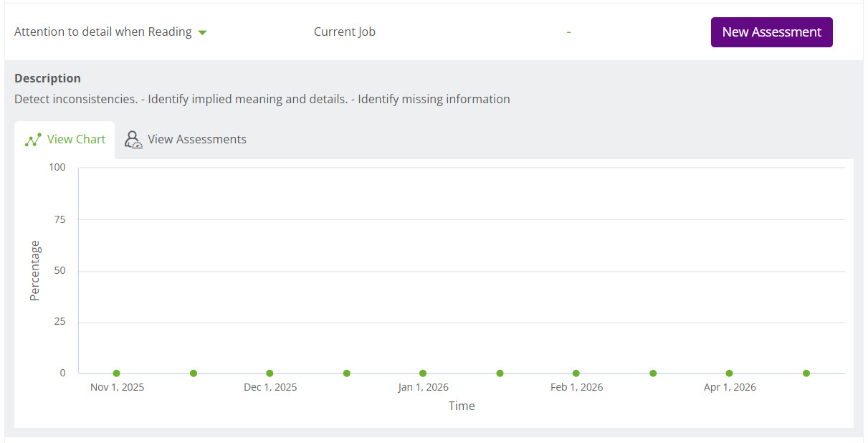Viewport: 868px width, 443px height.
Task: Click data point between Dec 1, 2025 and Jan 1, 2026
Action: pyautogui.click(x=347, y=373)
